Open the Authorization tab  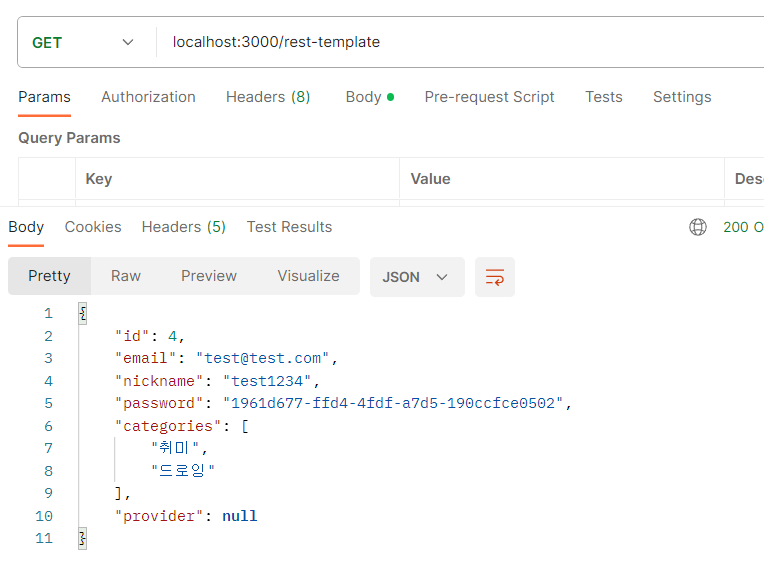coord(148,97)
